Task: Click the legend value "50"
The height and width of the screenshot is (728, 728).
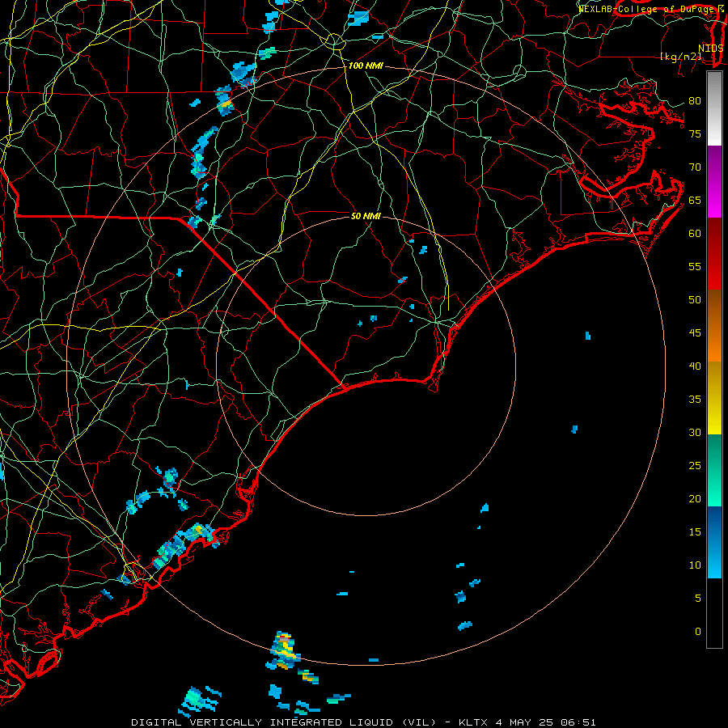Action: pyautogui.click(x=695, y=300)
